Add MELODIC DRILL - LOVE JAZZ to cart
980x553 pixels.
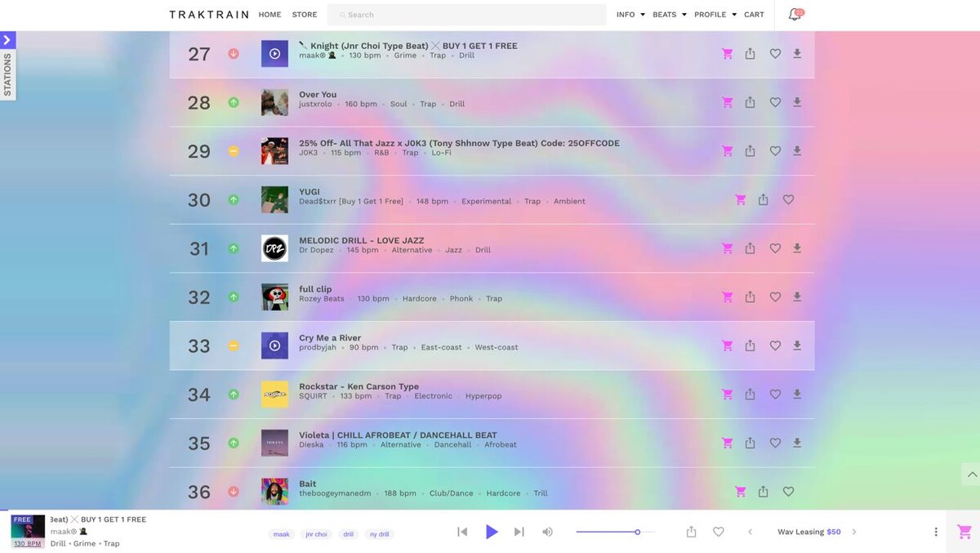click(727, 248)
